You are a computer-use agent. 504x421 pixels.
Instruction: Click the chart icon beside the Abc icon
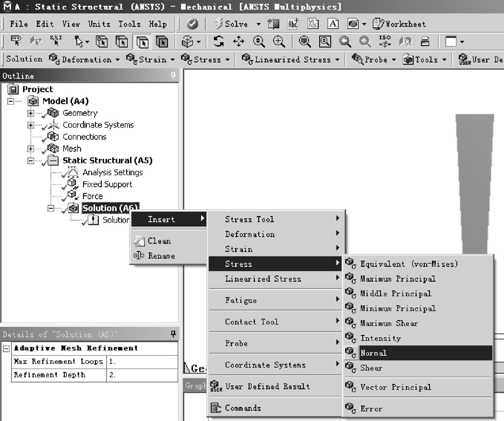click(313, 24)
